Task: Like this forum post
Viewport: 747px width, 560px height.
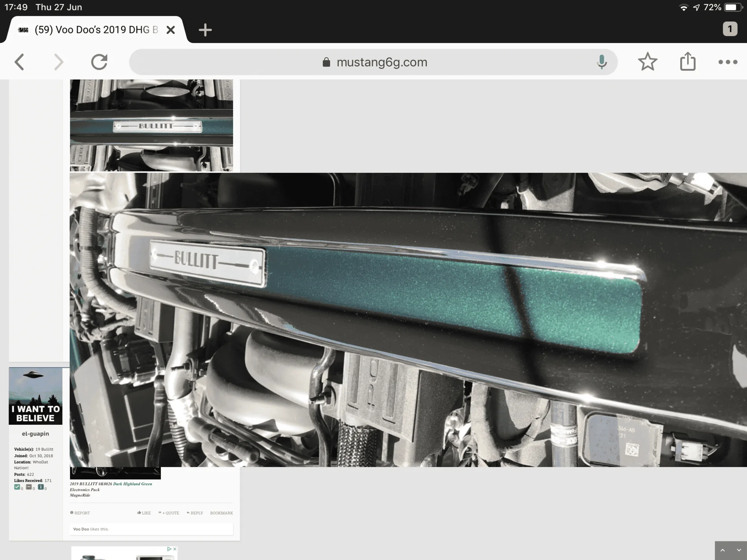Action: pyautogui.click(x=144, y=513)
